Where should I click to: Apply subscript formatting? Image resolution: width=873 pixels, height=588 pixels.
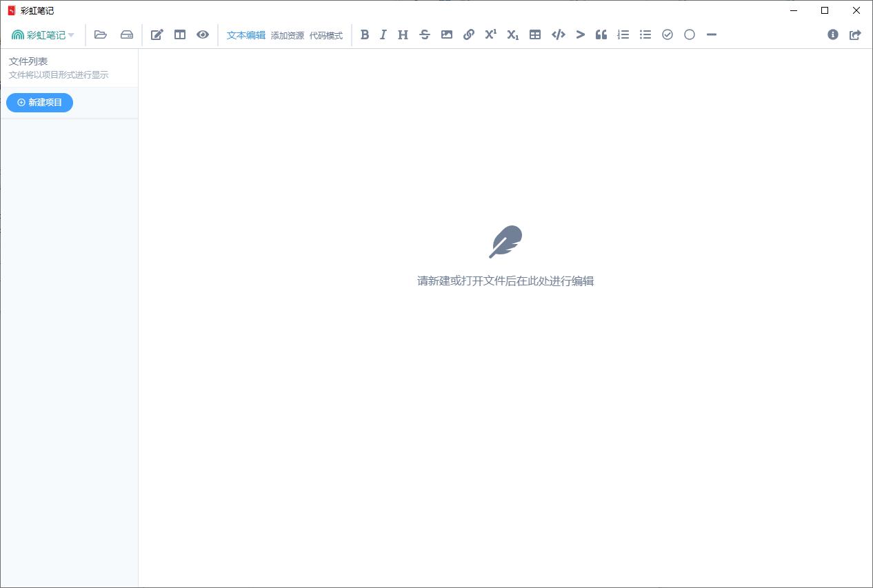tap(512, 34)
